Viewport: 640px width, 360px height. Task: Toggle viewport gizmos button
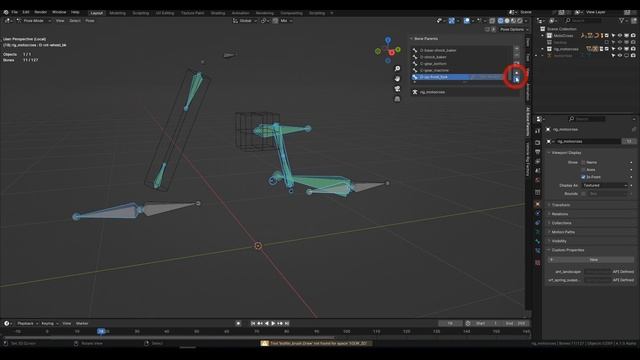(451, 20)
